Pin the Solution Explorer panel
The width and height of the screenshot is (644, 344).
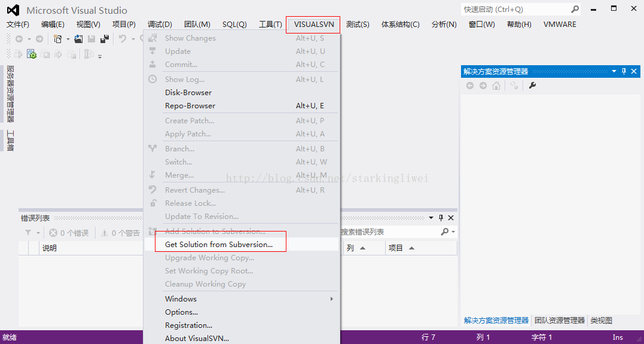[624, 72]
